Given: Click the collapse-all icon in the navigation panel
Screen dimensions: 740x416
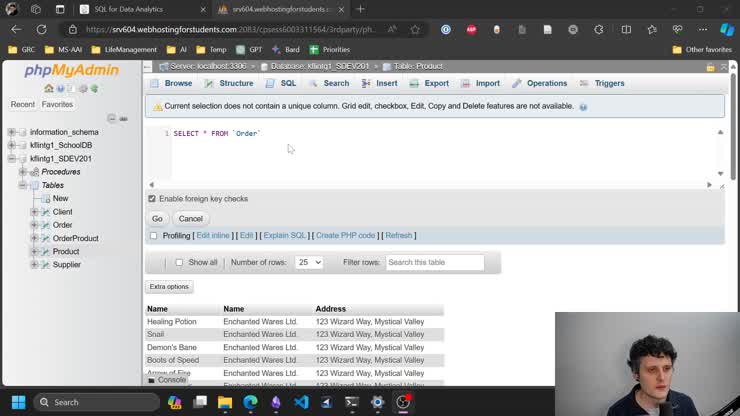Looking at the screenshot, I should coord(112,118).
